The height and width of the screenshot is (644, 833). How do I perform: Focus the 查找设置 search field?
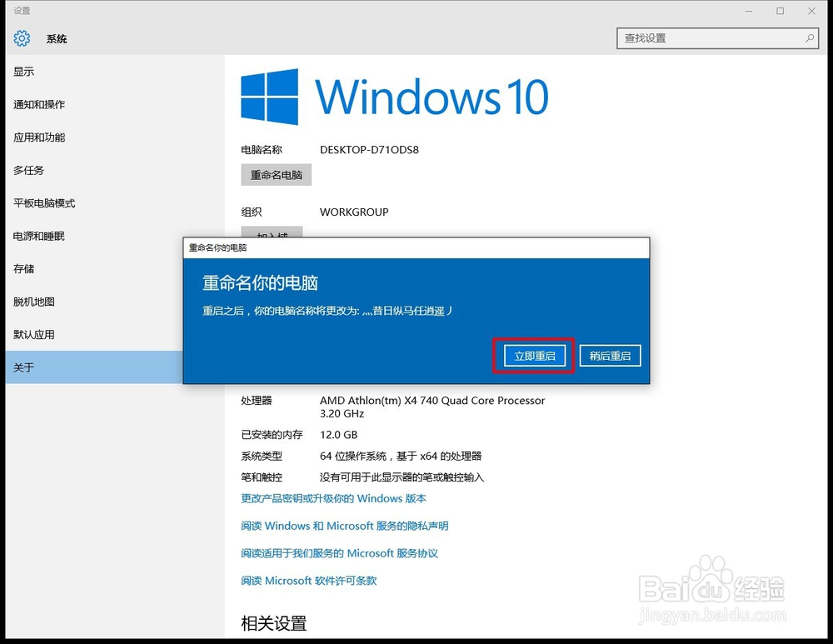click(718, 38)
